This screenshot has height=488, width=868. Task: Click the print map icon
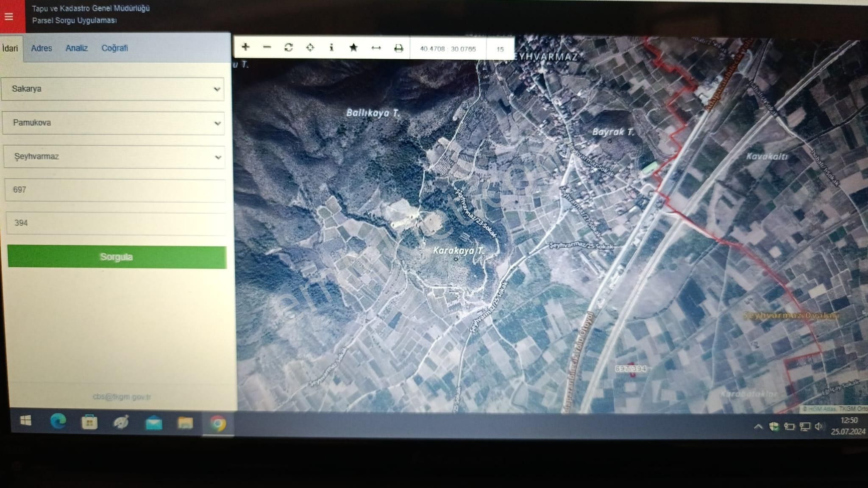[x=398, y=48]
